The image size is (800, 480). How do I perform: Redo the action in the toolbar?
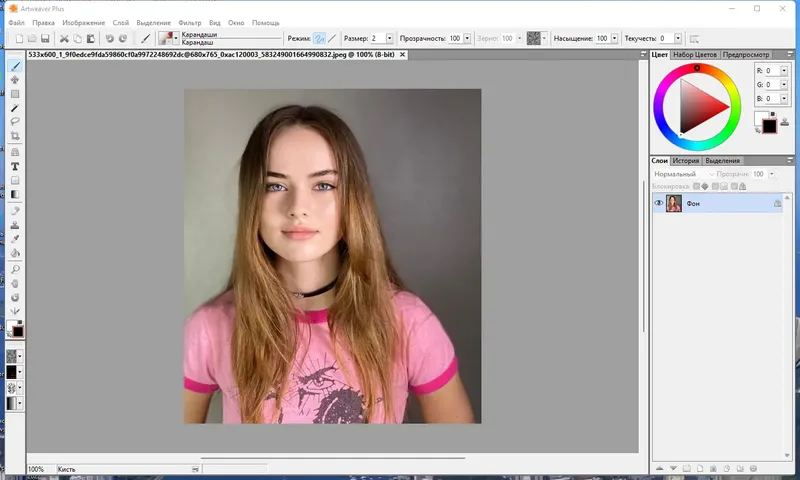pos(123,39)
